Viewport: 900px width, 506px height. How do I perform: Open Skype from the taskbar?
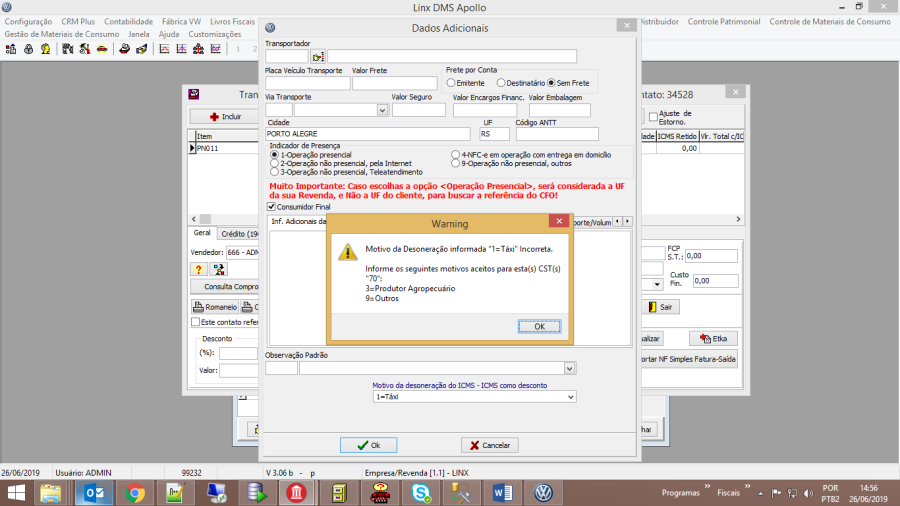click(x=421, y=493)
